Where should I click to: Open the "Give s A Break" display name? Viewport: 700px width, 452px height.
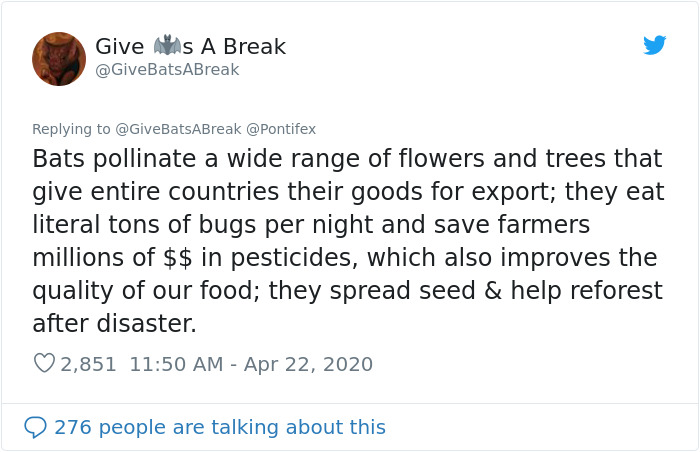[x=190, y=47]
